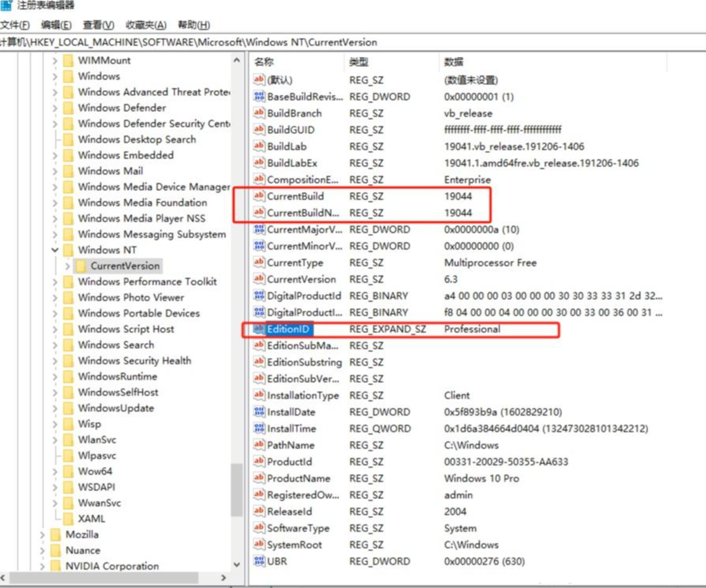Click the tree horizontal scroll right arrow
This screenshot has width=706, height=588.
(224, 577)
